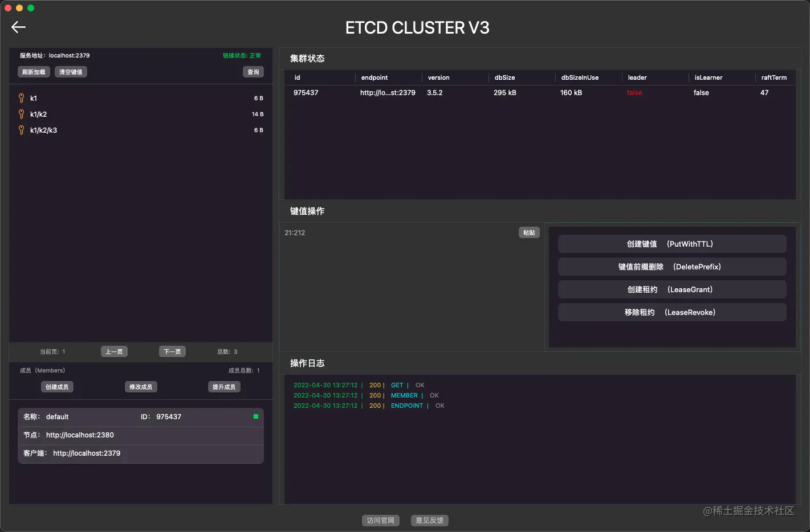Click the key icon beside k1/k2
The image size is (810, 532).
click(21, 114)
